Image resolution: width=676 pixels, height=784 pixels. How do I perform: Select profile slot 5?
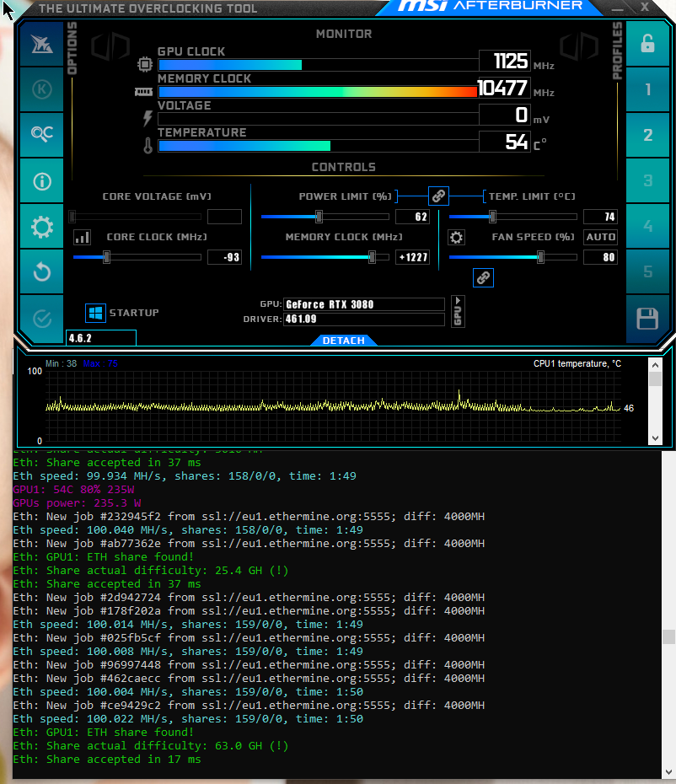tap(647, 271)
